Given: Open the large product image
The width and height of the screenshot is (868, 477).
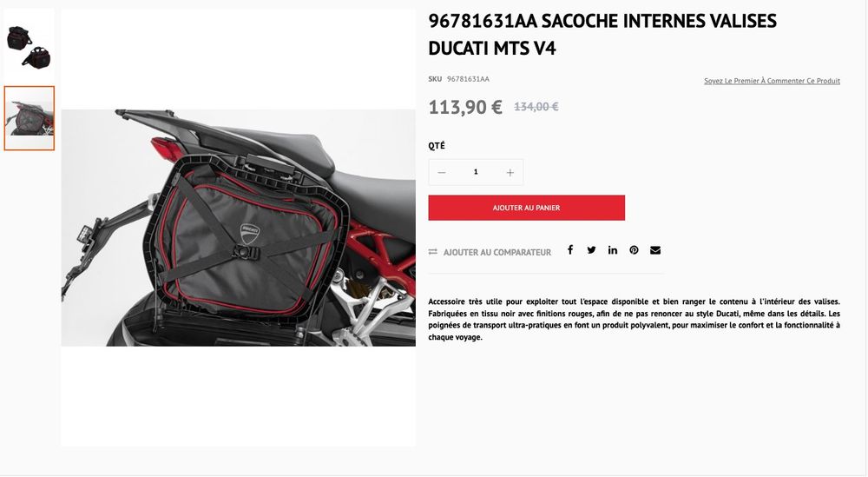Looking at the screenshot, I should (239, 228).
